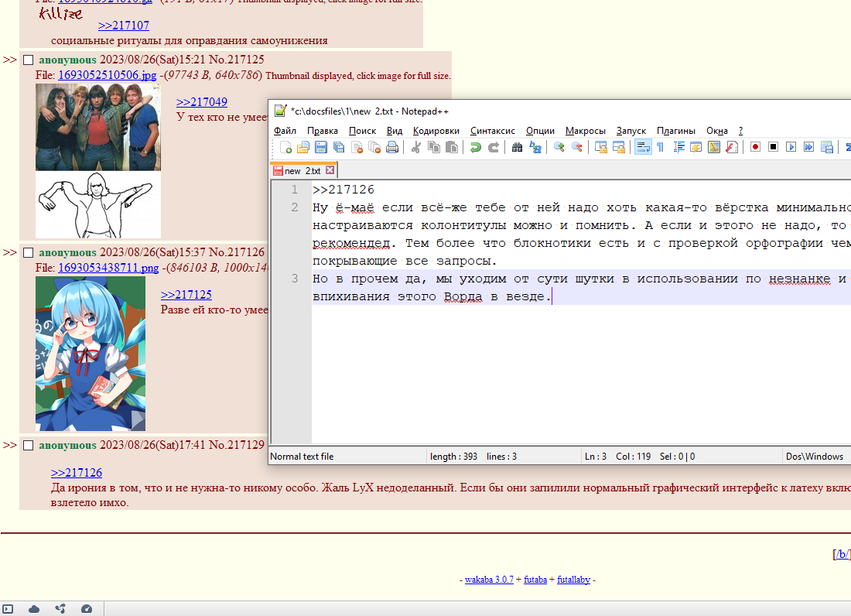Viewport: 851px width, 616px height.
Task: Click the cloud icon in bottom panel
Action: 34,609
